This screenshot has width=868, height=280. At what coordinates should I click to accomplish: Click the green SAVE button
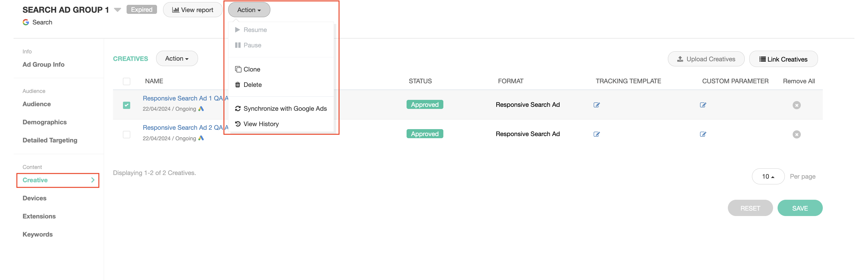pos(800,208)
